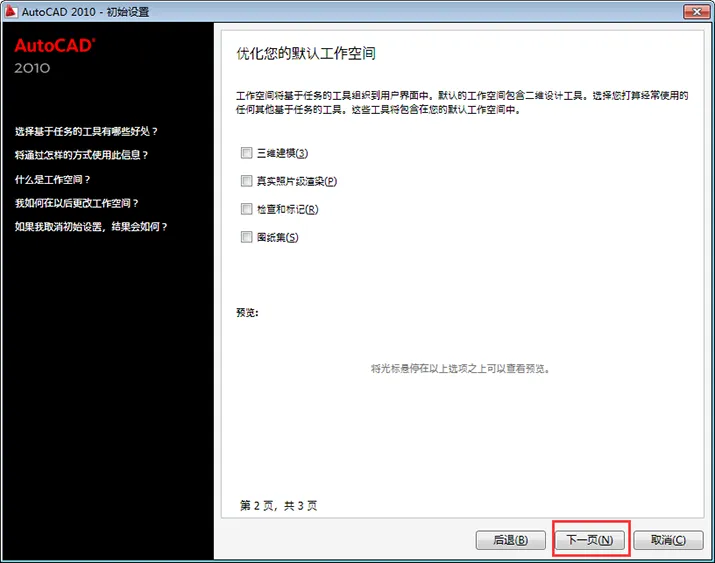The height and width of the screenshot is (563, 715).
Task: Open link 选择基于任务的工具有哪些好处？
Action: pos(86,131)
